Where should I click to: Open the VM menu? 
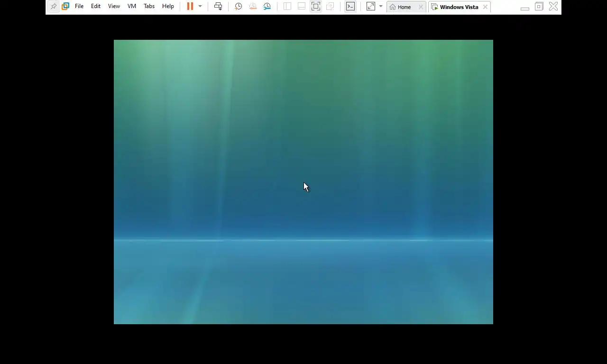pyautogui.click(x=132, y=7)
